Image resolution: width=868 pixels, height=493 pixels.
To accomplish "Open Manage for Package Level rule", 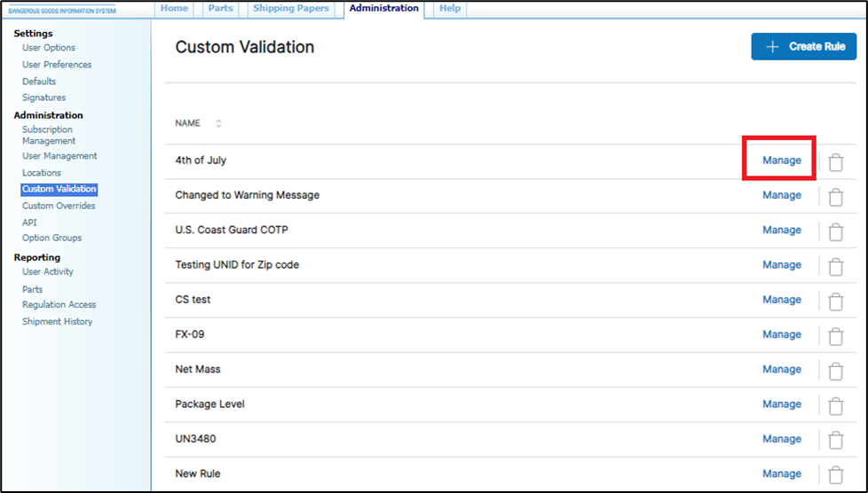I will point(781,404).
